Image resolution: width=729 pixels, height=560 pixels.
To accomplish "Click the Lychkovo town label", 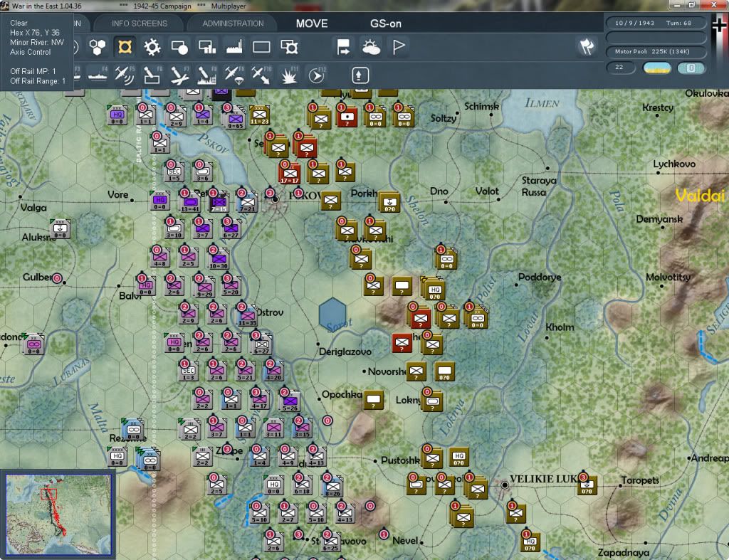I will (x=674, y=164).
